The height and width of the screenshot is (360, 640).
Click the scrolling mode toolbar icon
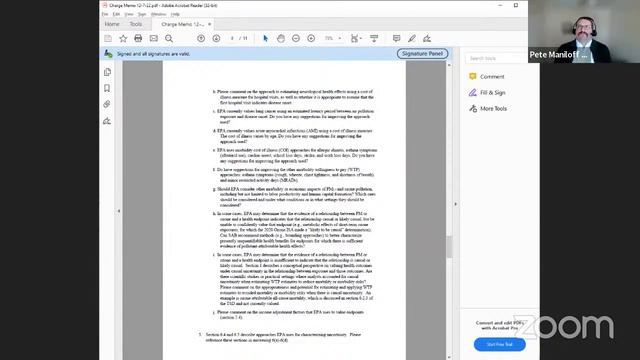(x=374, y=38)
